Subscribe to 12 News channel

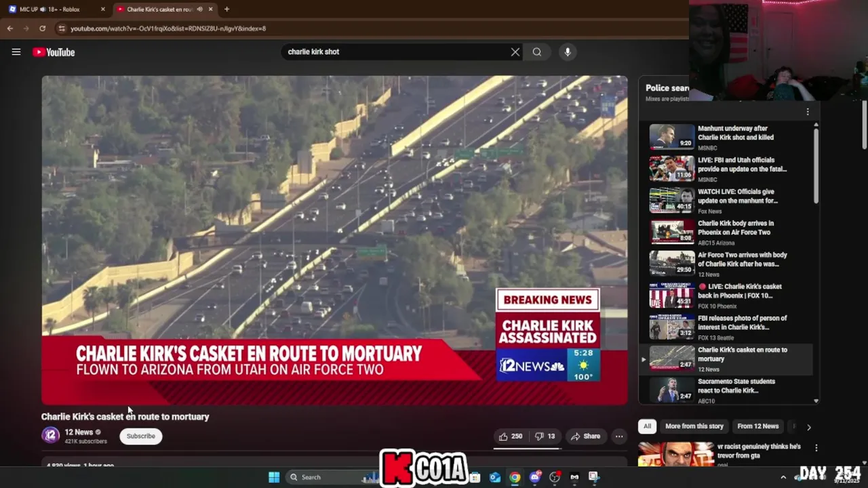click(x=141, y=436)
